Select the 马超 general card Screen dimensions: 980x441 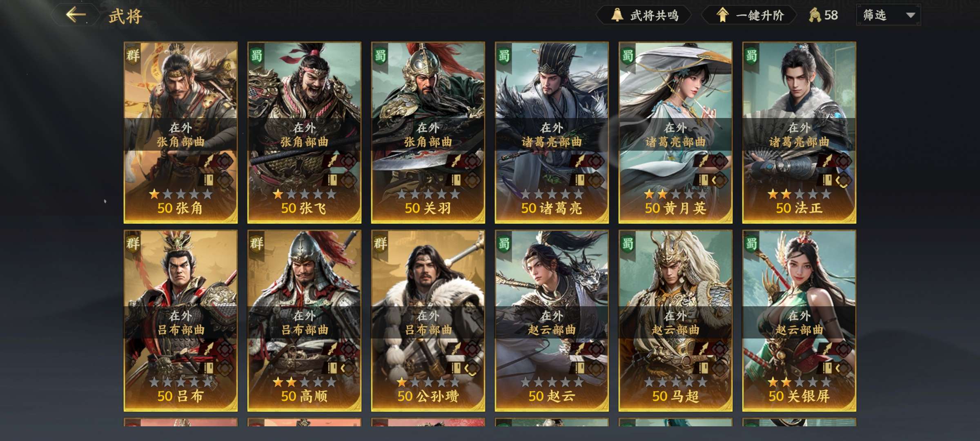(675, 321)
